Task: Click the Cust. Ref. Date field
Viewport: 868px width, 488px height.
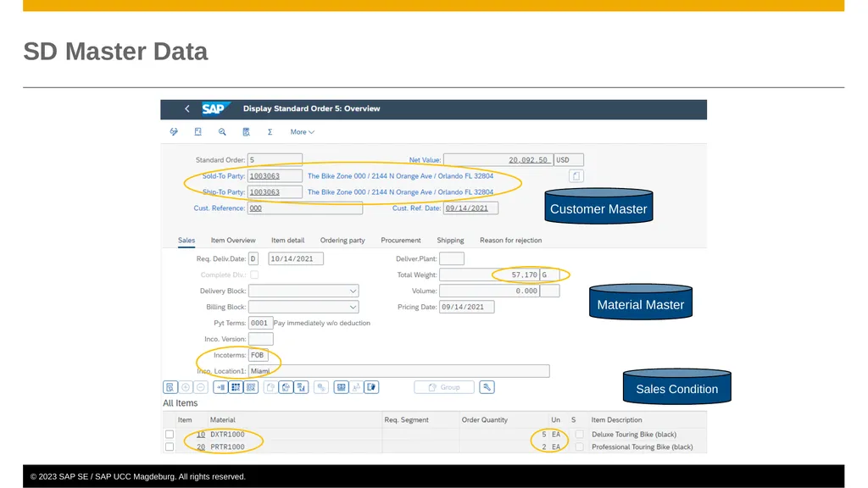Action: (470, 208)
